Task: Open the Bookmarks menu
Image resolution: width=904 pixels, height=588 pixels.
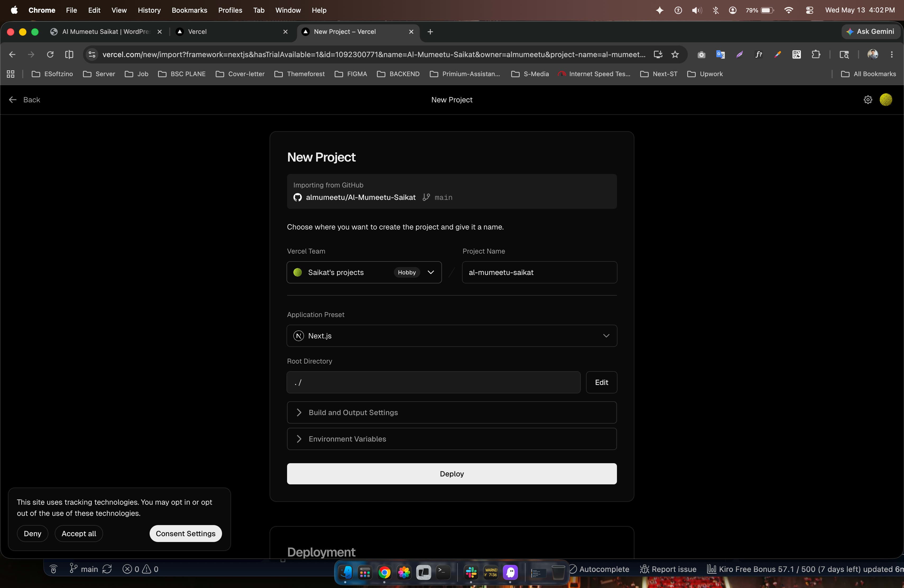Action: [189, 10]
